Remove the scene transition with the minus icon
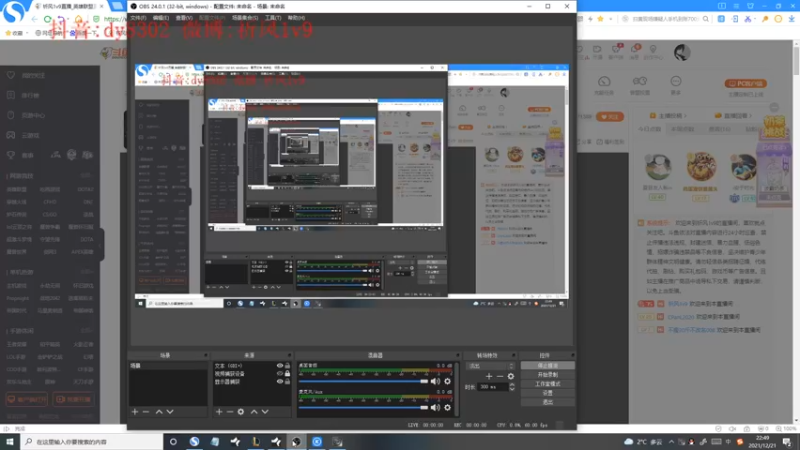The image size is (800, 450). [500, 377]
